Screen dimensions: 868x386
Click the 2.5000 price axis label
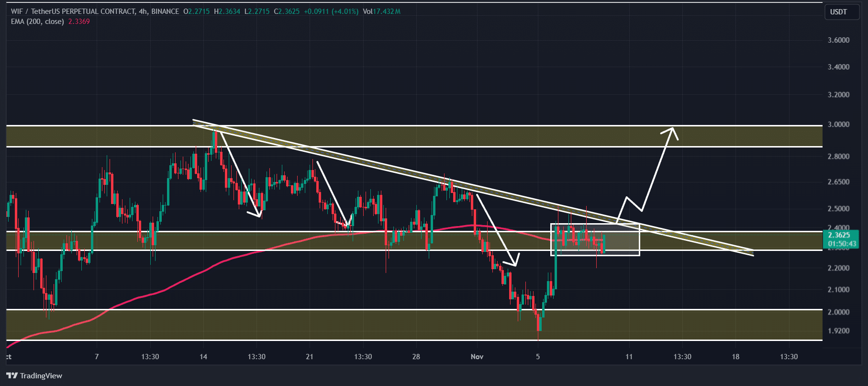(838, 209)
